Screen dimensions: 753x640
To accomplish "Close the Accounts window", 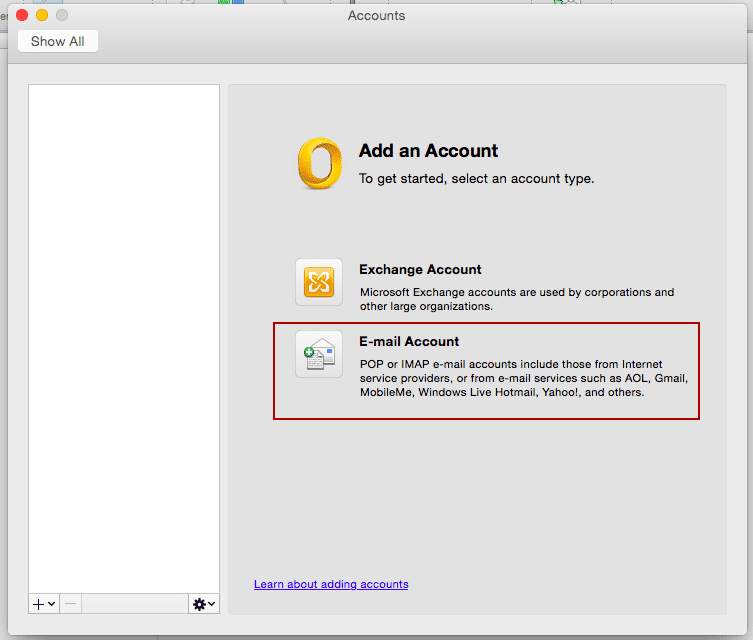I will [x=22, y=15].
